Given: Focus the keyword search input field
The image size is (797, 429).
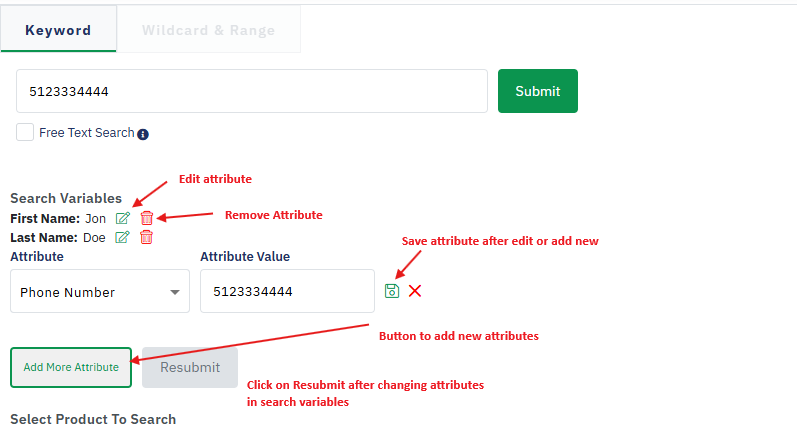Looking at the screenshot, I should [251, 91].
